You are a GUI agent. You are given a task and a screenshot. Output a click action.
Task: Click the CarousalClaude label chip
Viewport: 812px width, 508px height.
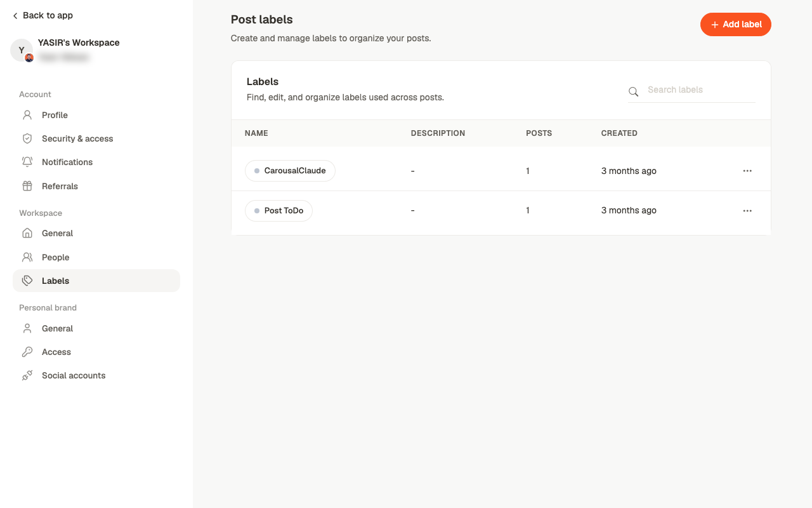[290, 171]
